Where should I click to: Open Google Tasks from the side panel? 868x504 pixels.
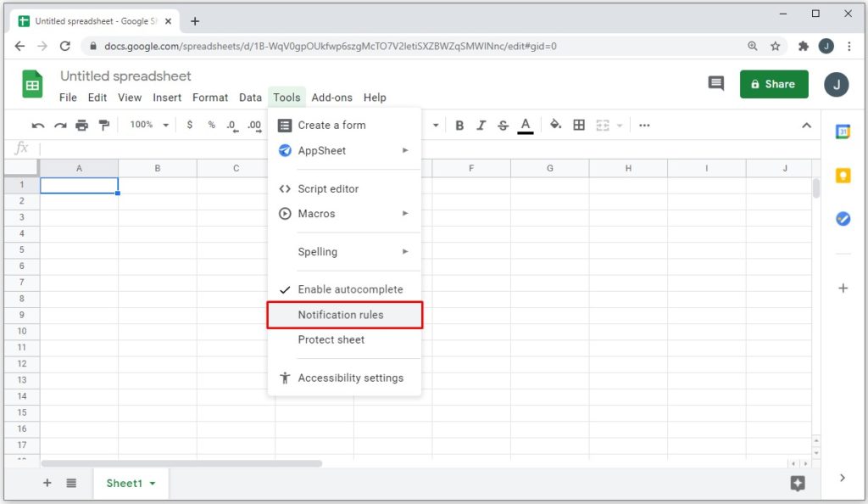tap(843, 218)
